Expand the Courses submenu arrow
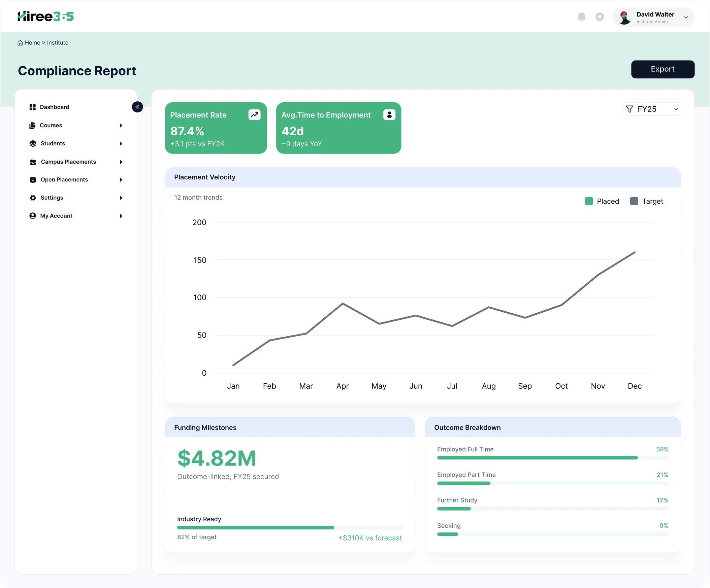The height and width of the screenshot is (588, 710). click(x=121, y=125)
